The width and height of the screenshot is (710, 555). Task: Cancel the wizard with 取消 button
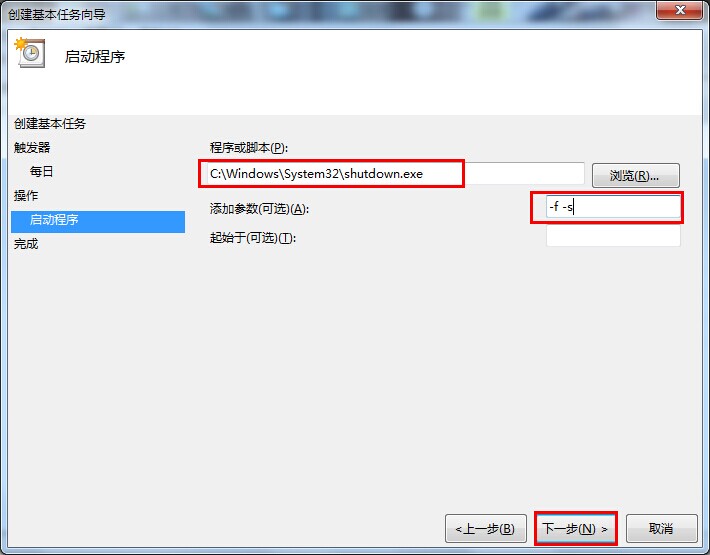click(661, 528)
